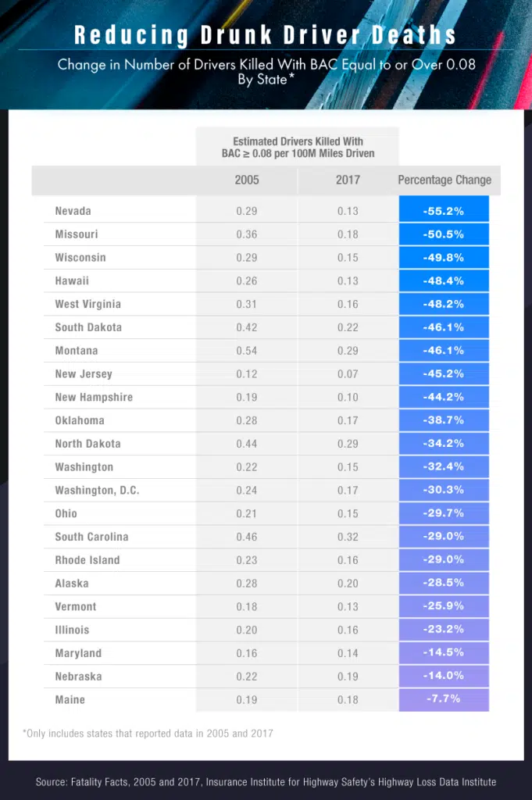Click the footnote about reported data
Image resolution: width=532 pixels, height=800 pixels.
pos(148,733)
